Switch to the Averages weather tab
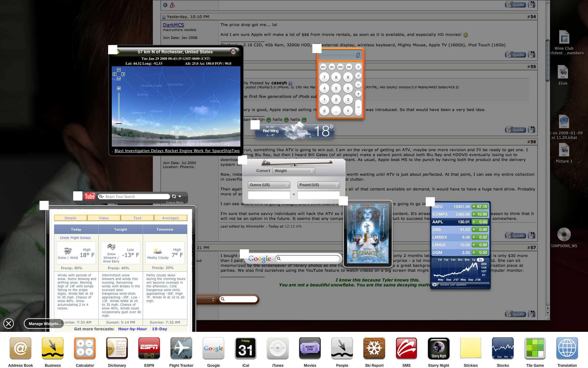The height and width of the screenshot is (368, 588). click(170, 218)
